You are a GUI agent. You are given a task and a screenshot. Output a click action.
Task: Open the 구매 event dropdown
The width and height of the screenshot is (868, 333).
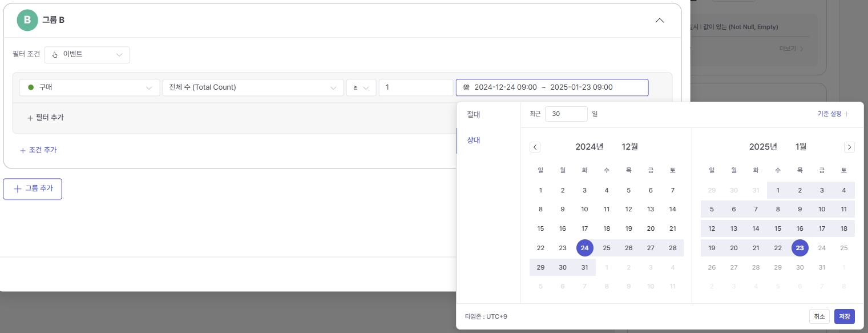(x=90, y=87)
